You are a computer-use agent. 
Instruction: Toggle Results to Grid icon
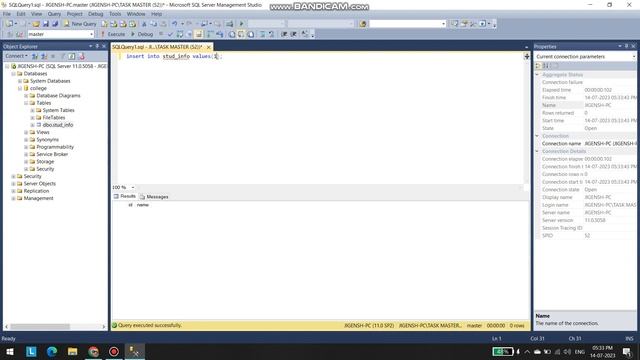point(241,34)
